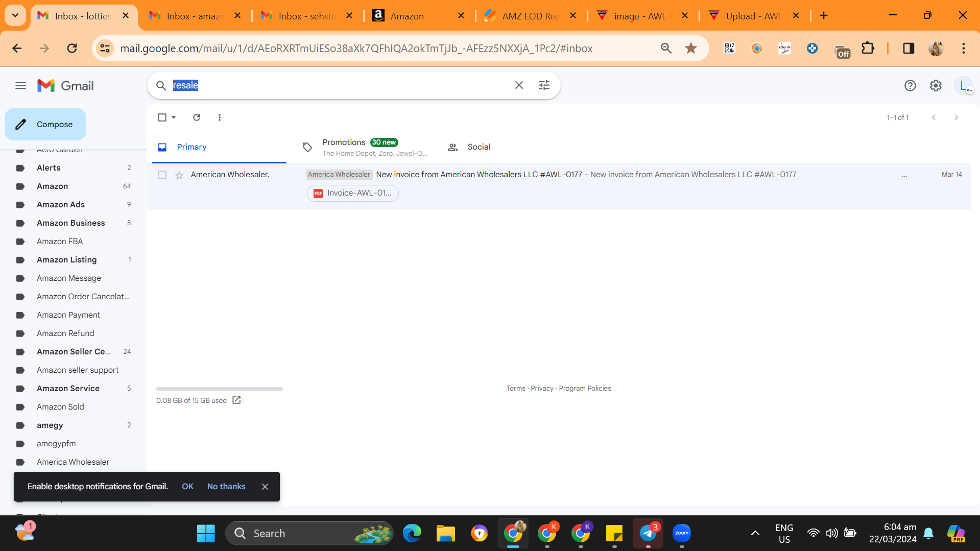The height and width of the screenshot is (551, 980).
Task: Check the American Wholesaler email checkbox
Action: coord(162,175)
